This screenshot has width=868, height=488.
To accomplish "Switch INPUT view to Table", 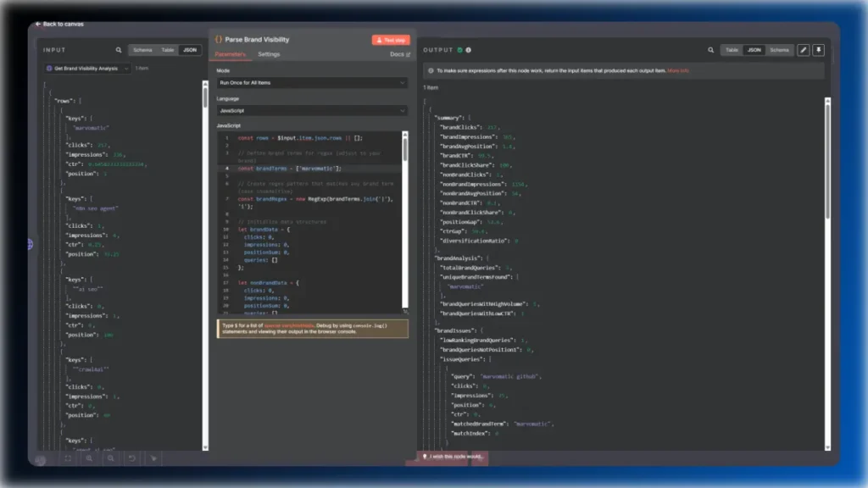I will pos(167,50).
